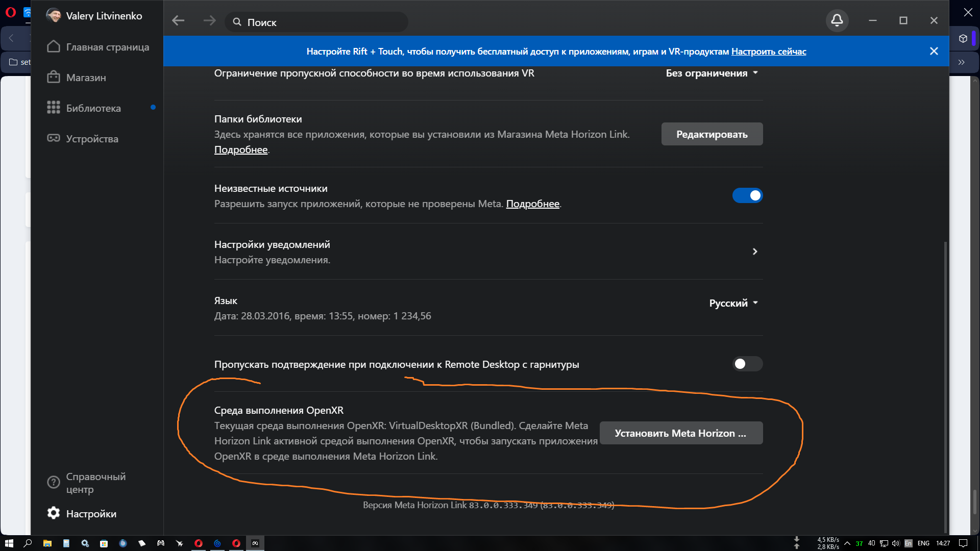Open Справочный центр
This screenshot has width=980, height=551.
(87, 483)
